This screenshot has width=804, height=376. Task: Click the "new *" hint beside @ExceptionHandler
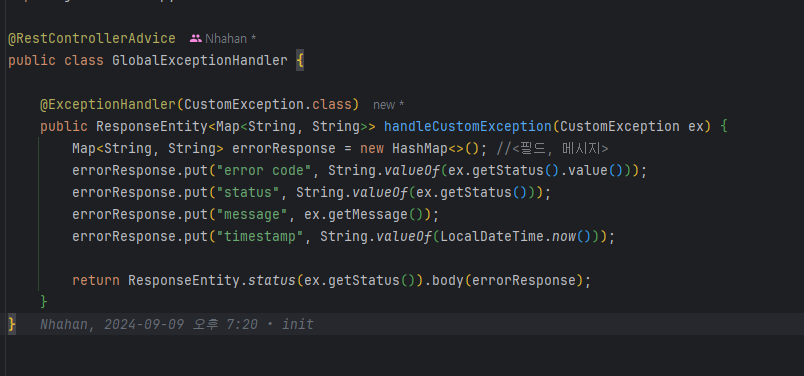[389, 105]
